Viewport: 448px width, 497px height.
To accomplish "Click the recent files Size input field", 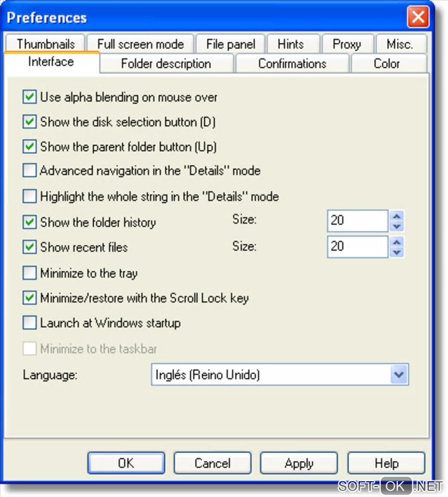I will [358, 247].
